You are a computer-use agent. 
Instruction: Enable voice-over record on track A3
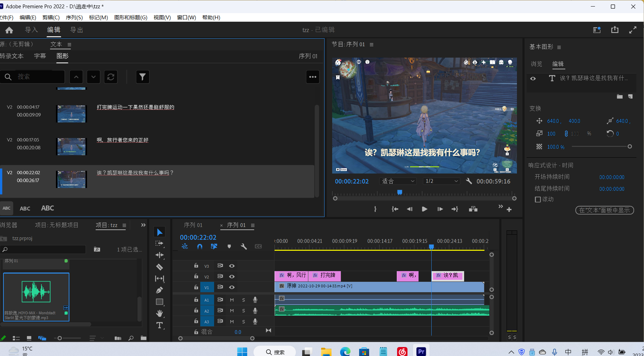[x=255, y=322]
